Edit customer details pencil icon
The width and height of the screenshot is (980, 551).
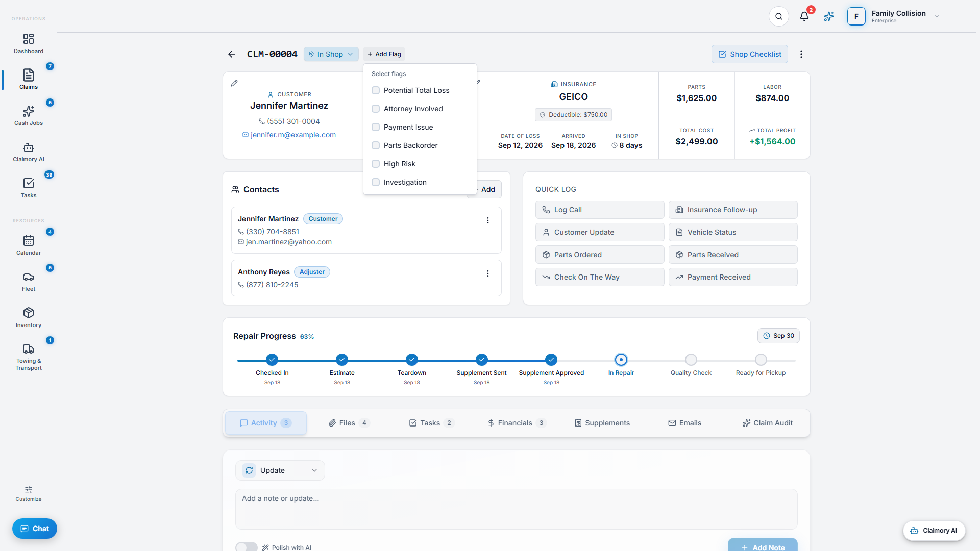pyautogui.click(x=234, y=83)
